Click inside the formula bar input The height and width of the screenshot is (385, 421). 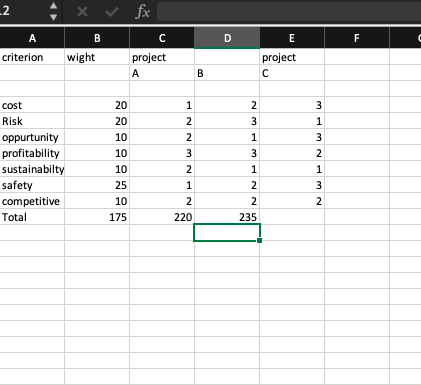tap(289, 12)
